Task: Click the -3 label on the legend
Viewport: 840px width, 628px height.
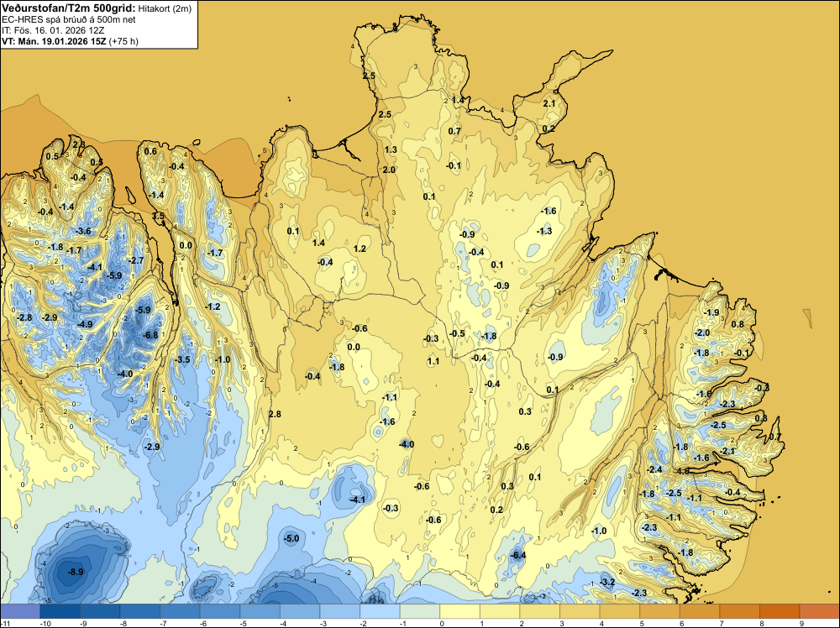Action: (324, 623)
